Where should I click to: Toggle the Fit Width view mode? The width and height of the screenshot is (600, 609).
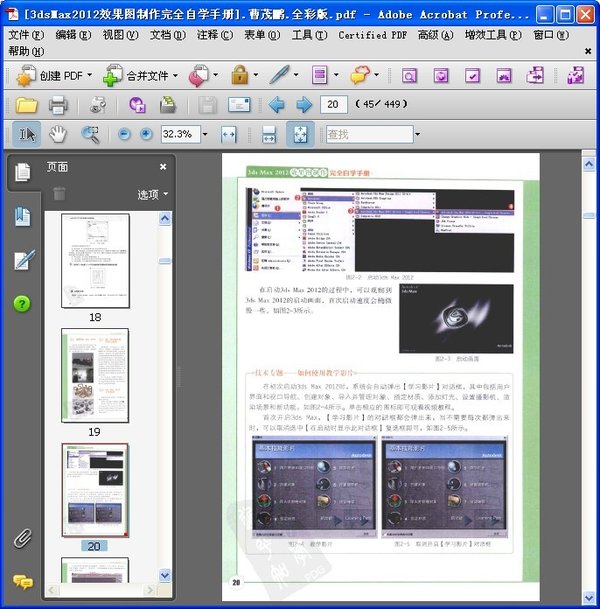229,134
